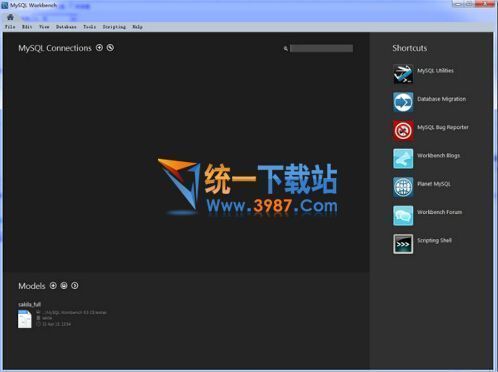The height and width of the screenshot is (372, 498).
Task: Close the MySQL Workbench window
Action: pyautogui.click(x=485, y=4)
